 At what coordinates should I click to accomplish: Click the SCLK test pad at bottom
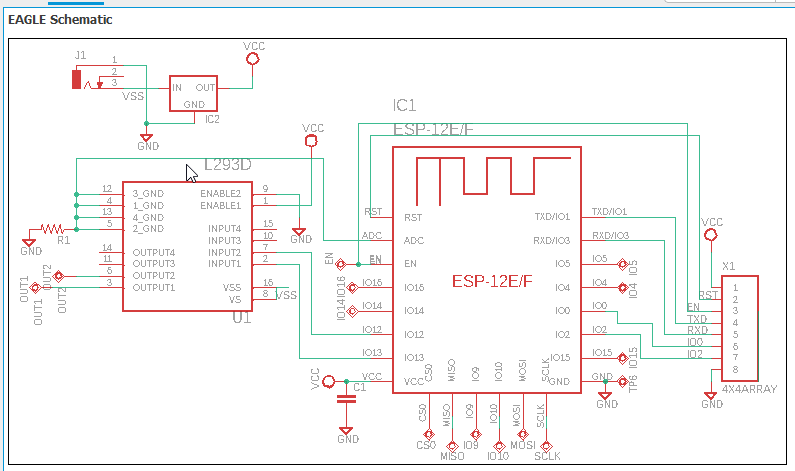pos(547,446)
